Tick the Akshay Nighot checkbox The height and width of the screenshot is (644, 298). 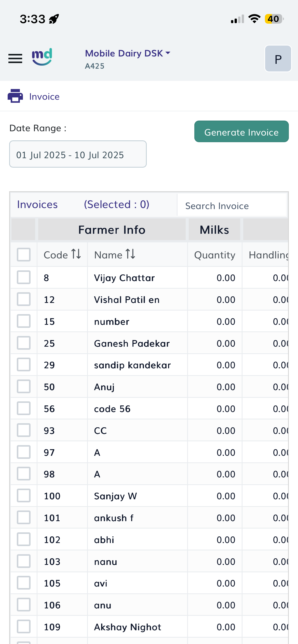(x=24, y=626)
